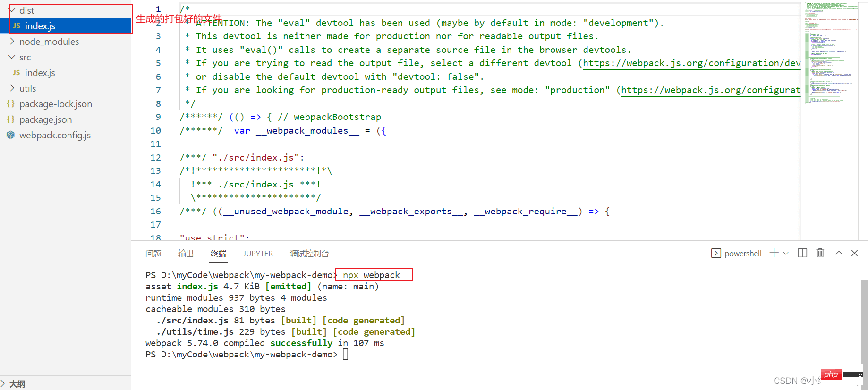This screenshot has width=868, height=390.
Task: Open the JUPYTER panel tab
Action: pyautogui.click(x=258, y=254)
